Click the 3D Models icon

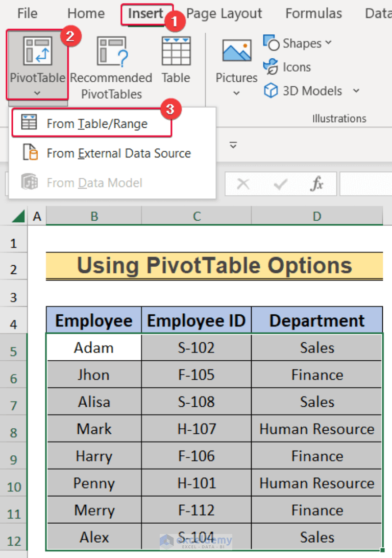(x=304, y=91)
